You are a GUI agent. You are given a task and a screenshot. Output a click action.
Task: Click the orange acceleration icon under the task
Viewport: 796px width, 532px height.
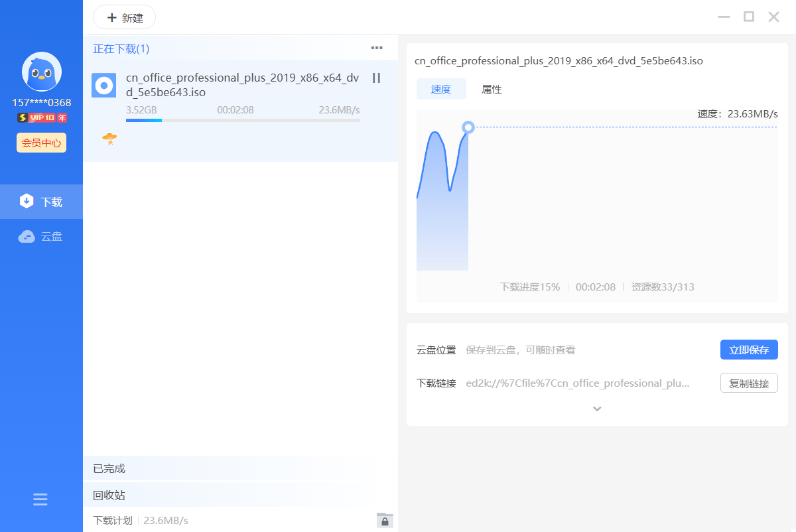coord(109,139)
